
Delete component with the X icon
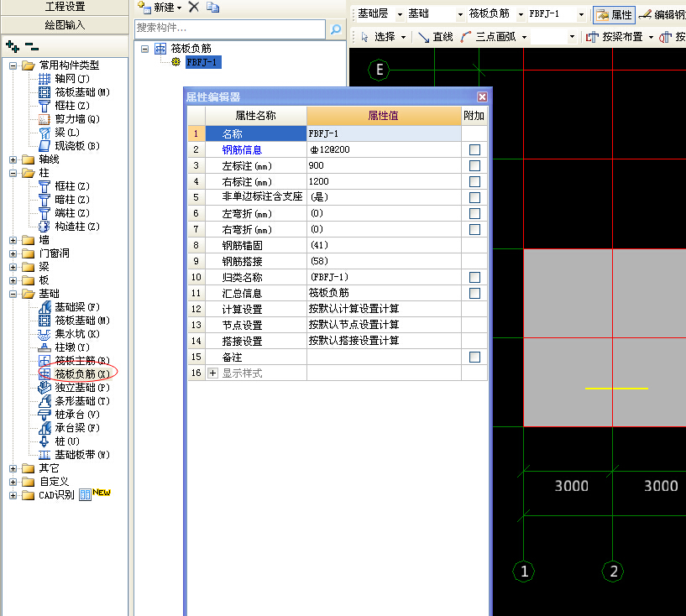(x=194, y=7)
